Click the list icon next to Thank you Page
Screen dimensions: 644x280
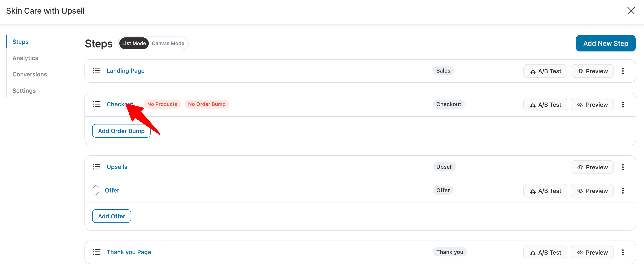point(96,252)
